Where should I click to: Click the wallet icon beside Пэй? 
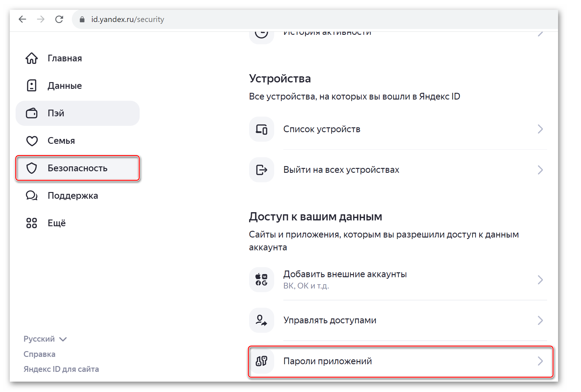click(31, 113)
